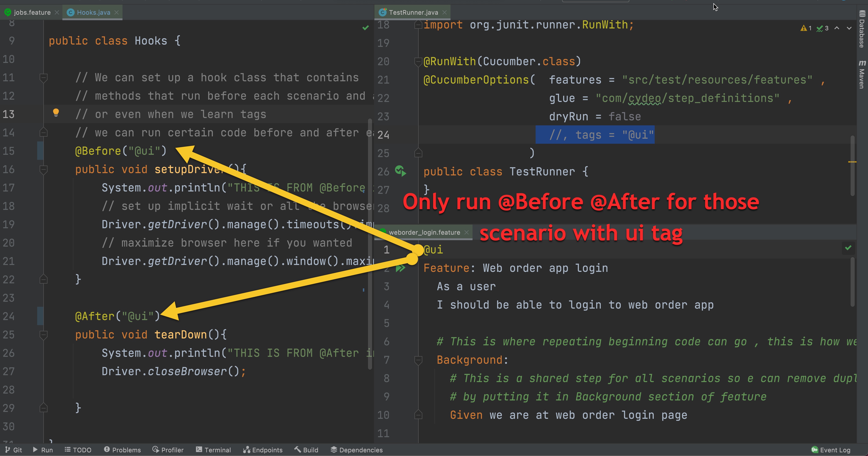
Task: Click the typo count checkmark in TestRunner
Action: coord(823,28)
